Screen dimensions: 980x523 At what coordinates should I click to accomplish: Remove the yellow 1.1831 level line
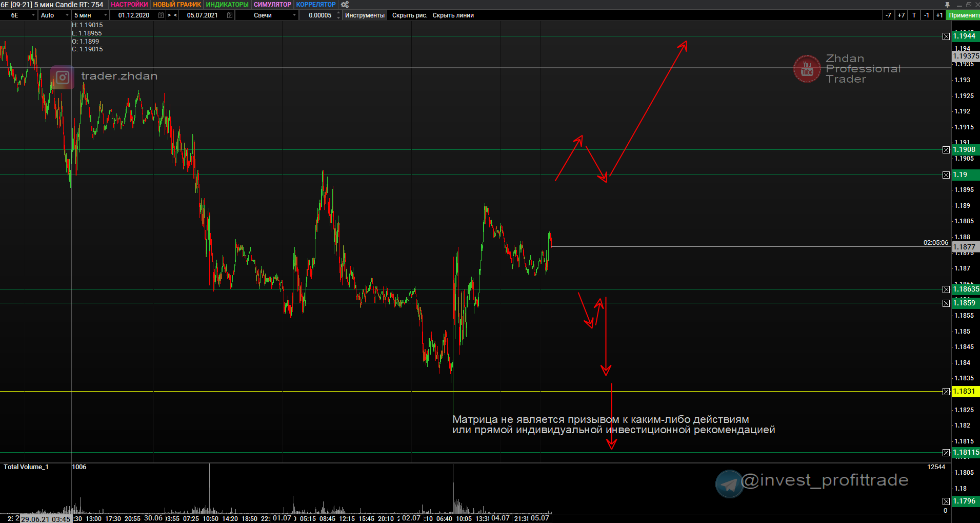[946, 392]
